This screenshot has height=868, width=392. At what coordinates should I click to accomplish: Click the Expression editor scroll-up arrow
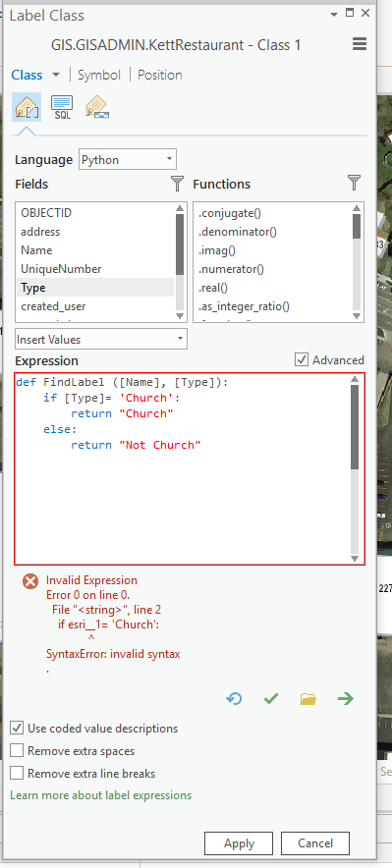coord(355,379)
